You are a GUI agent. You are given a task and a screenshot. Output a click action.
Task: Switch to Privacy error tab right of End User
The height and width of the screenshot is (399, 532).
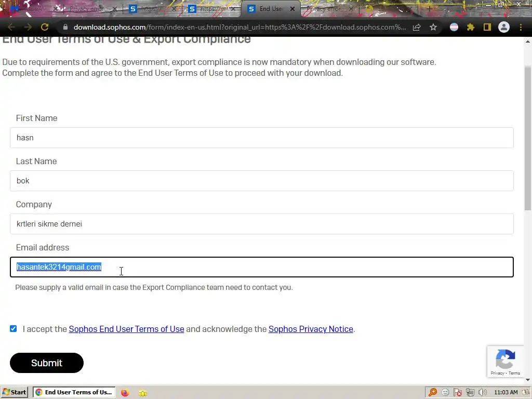(328, 9)
